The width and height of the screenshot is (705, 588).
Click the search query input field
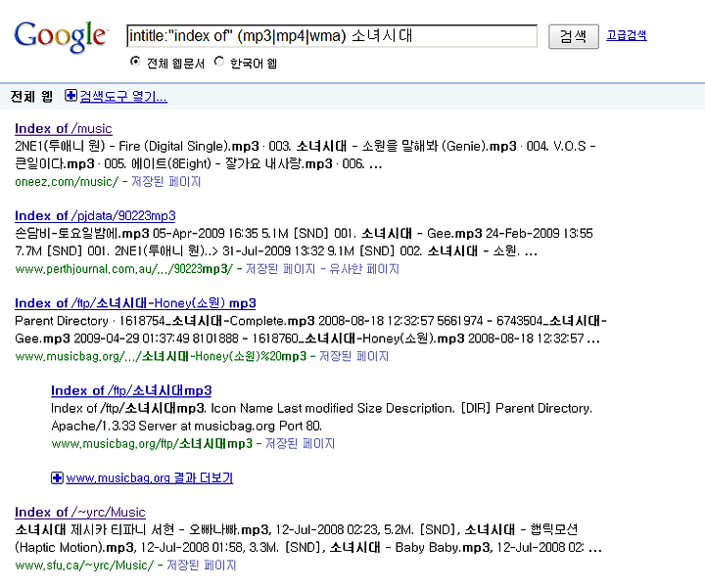click(x=332, y=36)
